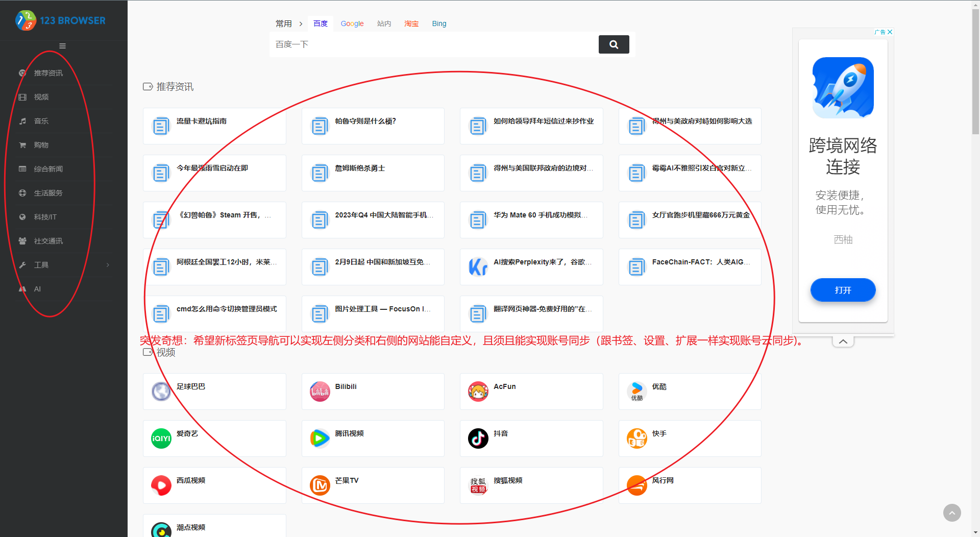Open 风行网 site icon
980x537 pixels.
coord(637,485)
